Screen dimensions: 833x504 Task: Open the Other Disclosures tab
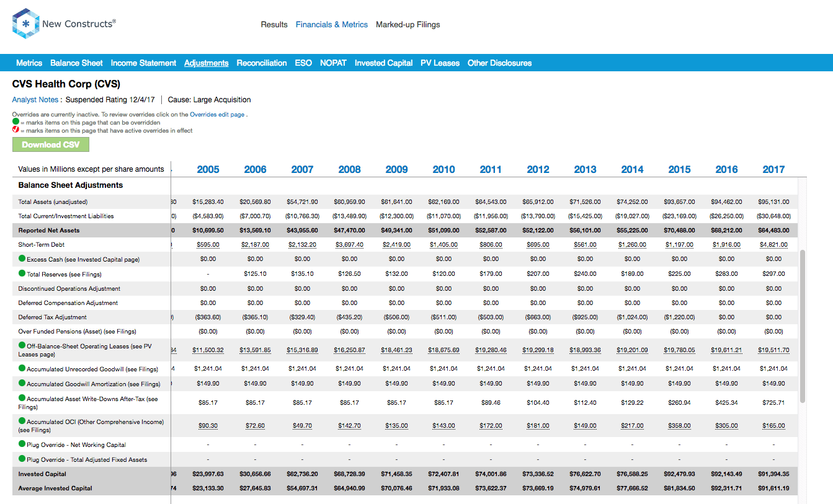pos(499,63)
